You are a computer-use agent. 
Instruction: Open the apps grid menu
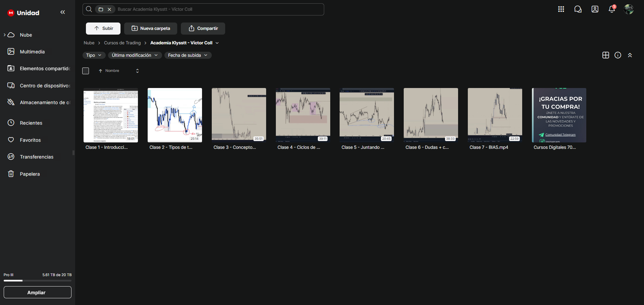point(561,9)
